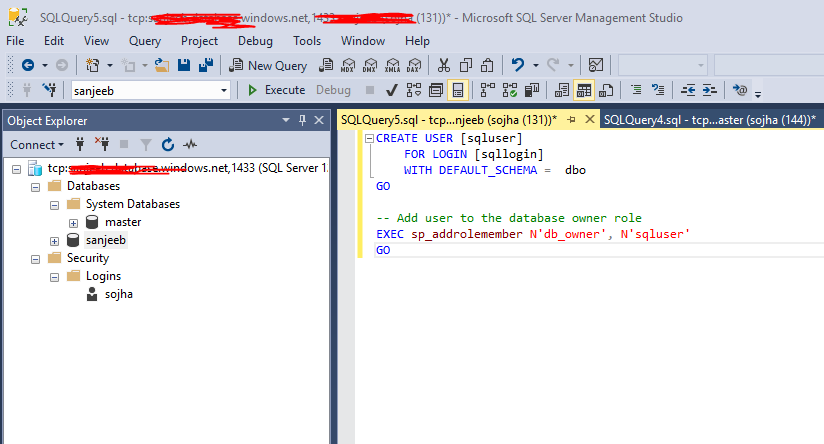Click the Execute button
This screenshot has width=824, height=444.
coord(276,90)
